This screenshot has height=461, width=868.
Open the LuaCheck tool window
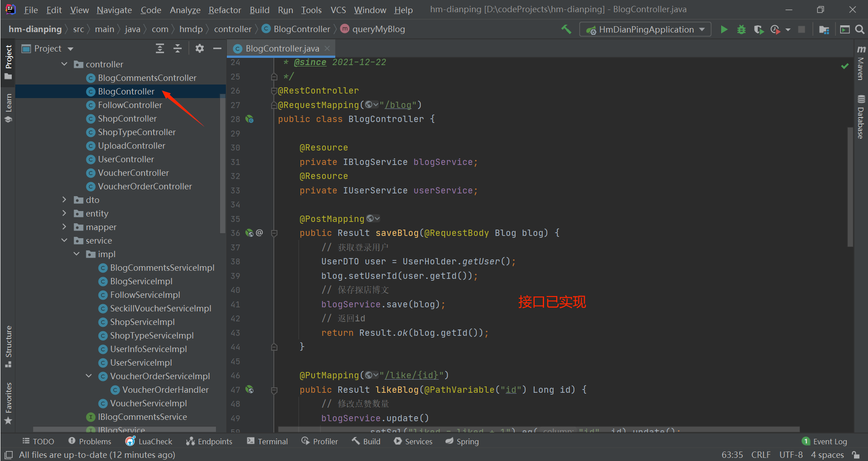[149, 441]
